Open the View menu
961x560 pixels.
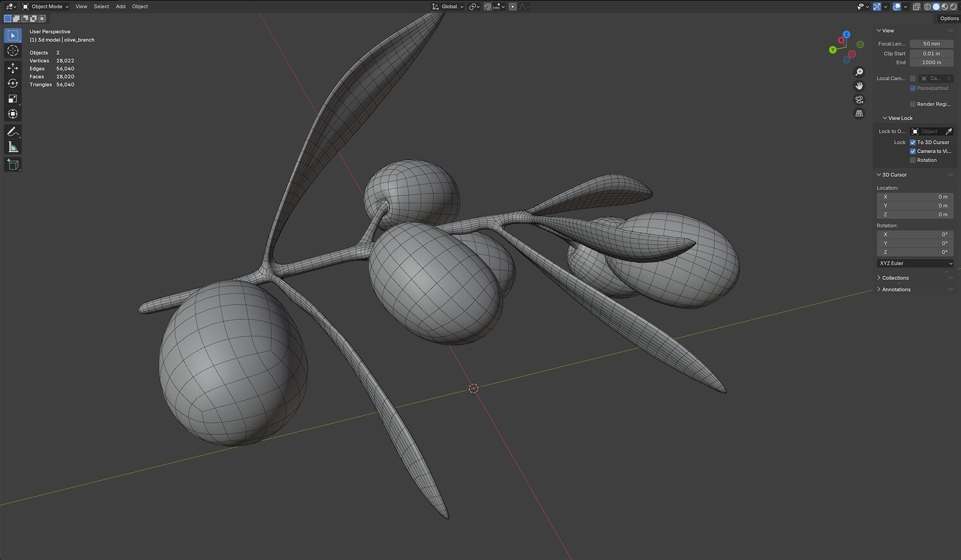(81, 6)
